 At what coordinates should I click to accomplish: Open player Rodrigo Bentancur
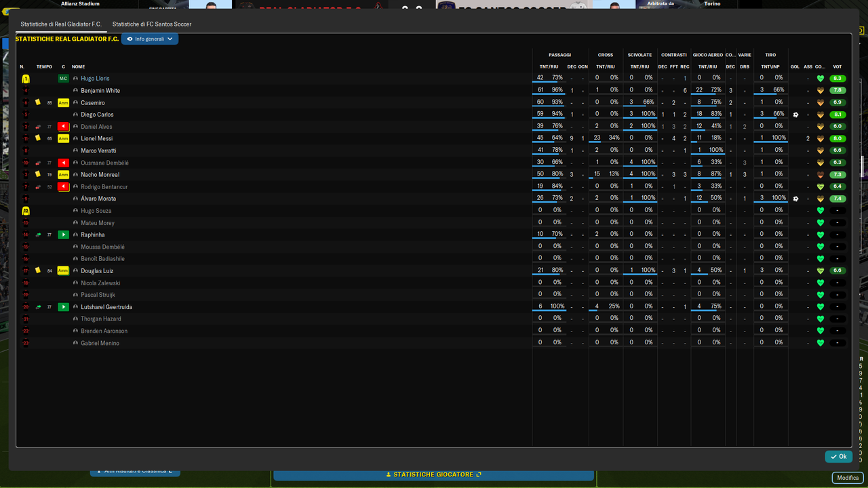click(104, 187)
